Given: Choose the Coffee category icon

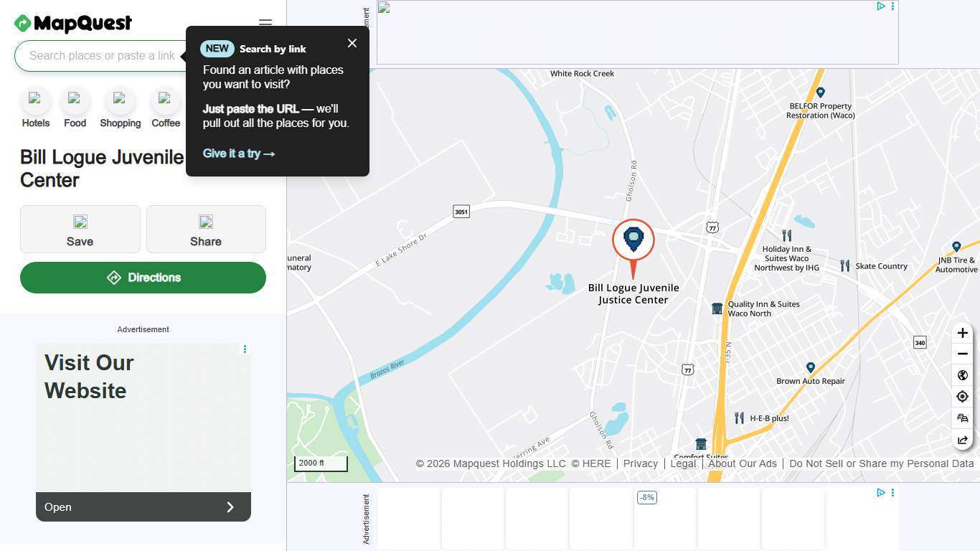Looking at the screenshot, I should coord(165,100).
